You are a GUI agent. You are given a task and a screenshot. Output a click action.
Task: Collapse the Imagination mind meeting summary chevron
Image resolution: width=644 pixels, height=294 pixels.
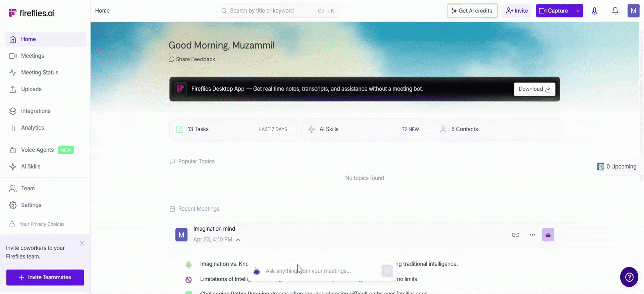click(238, 240)
